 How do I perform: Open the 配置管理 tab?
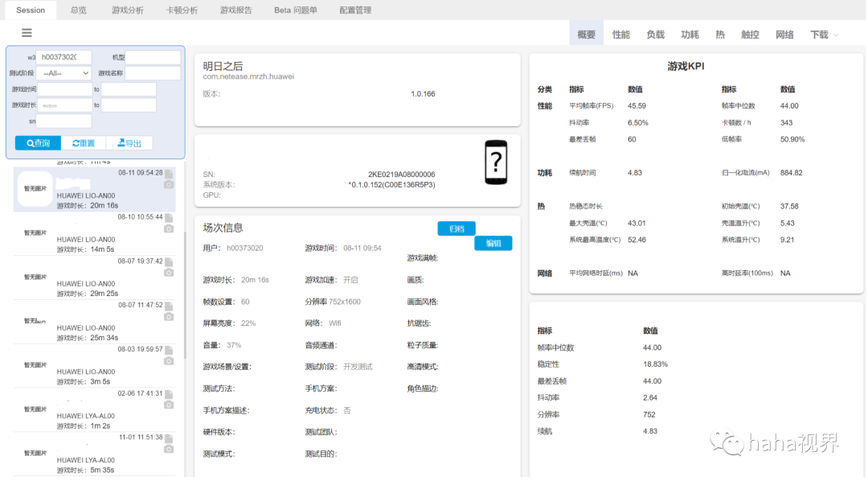[x=355, y=10]
